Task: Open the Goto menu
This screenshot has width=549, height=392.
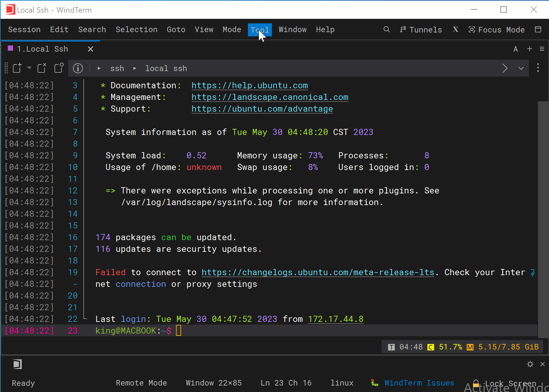Action: point(176,30)
